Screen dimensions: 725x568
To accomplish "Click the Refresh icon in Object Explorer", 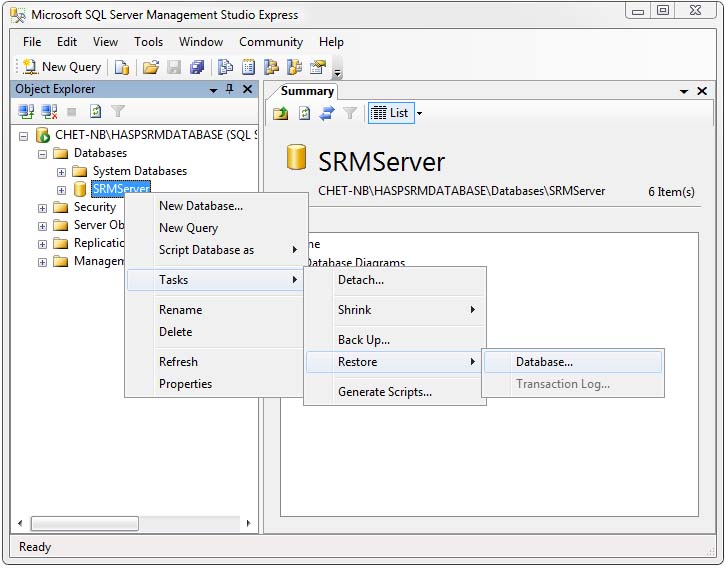I will pos(95,111).
